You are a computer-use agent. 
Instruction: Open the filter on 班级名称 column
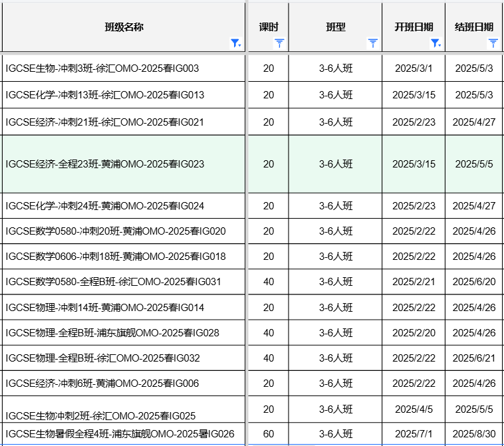coord(235,43)
